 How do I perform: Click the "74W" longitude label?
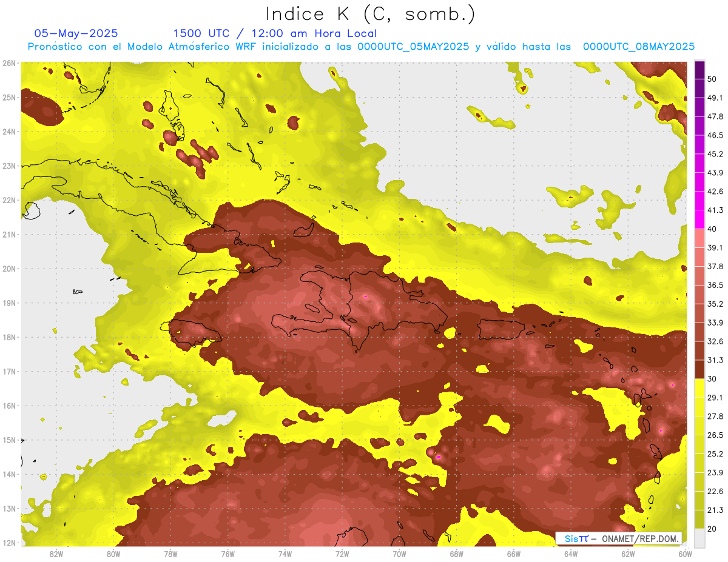[x=285, y=554]
